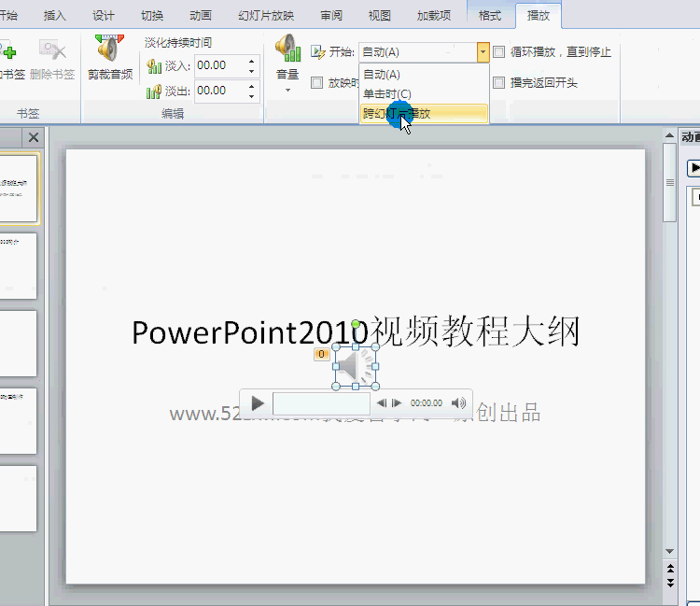The height and width of the screenshot is (606, 700).
Task: Enable 循环播放，直到停止 checkbox
Action: coord(498,52)
